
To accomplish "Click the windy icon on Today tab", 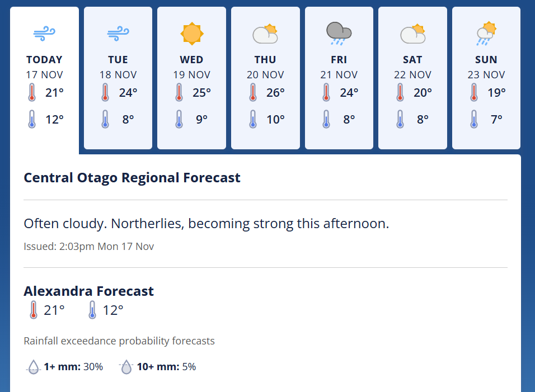I will [44, 34].
